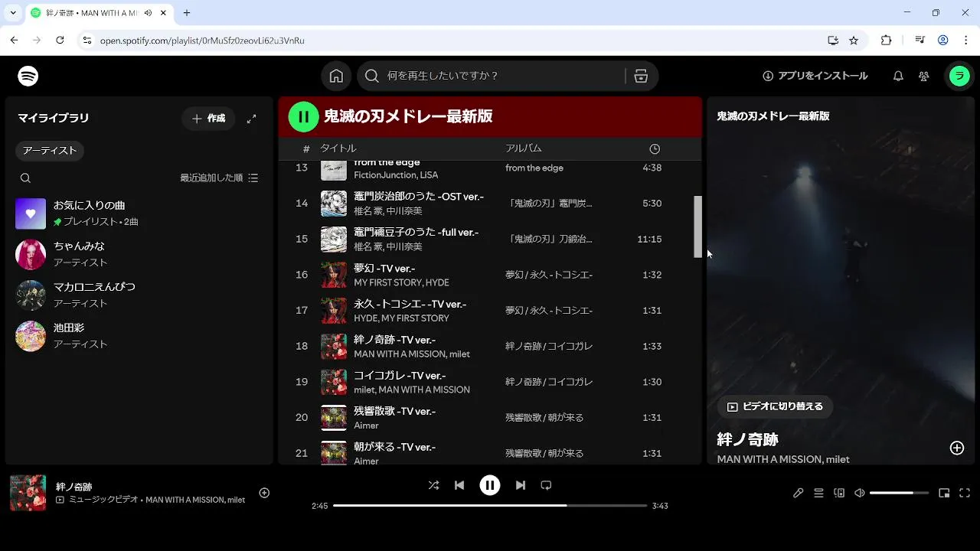980x551 pixels.
Task: Click now playing album art thumbnail
Action: point(28,493)
